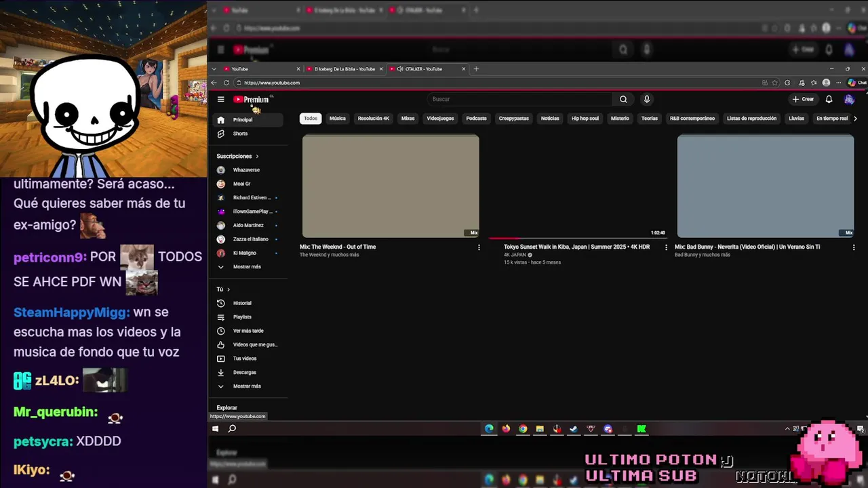The width and height of the screenshot is (868, 488).
Task: Open Moai Gr subscription channel
Action: coord(248,184)
